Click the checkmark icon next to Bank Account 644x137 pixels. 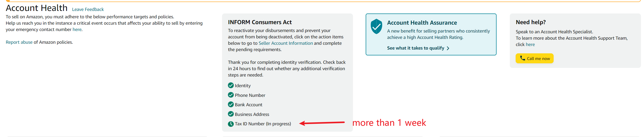pos(231,104)
